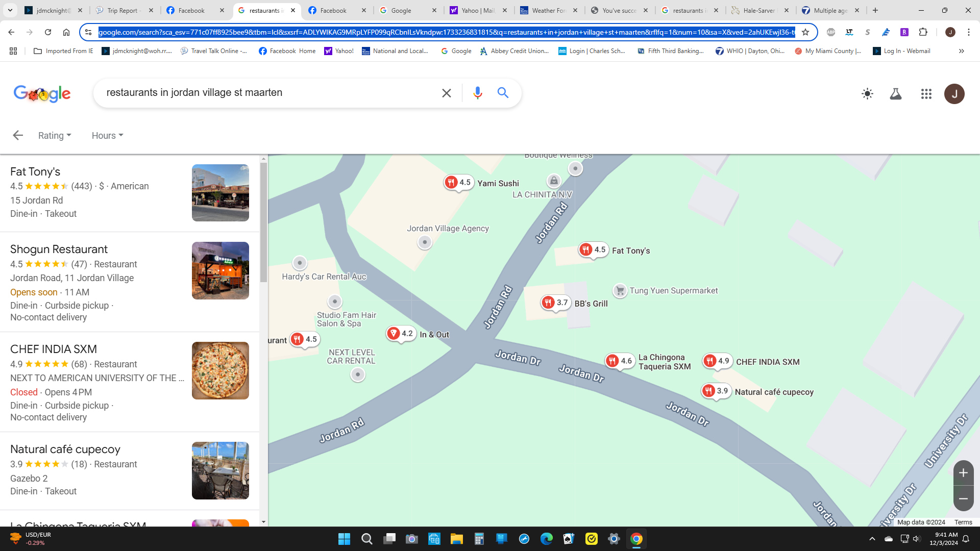Open CHEF INDIA SXM listing title

click(x=54, y=349)
